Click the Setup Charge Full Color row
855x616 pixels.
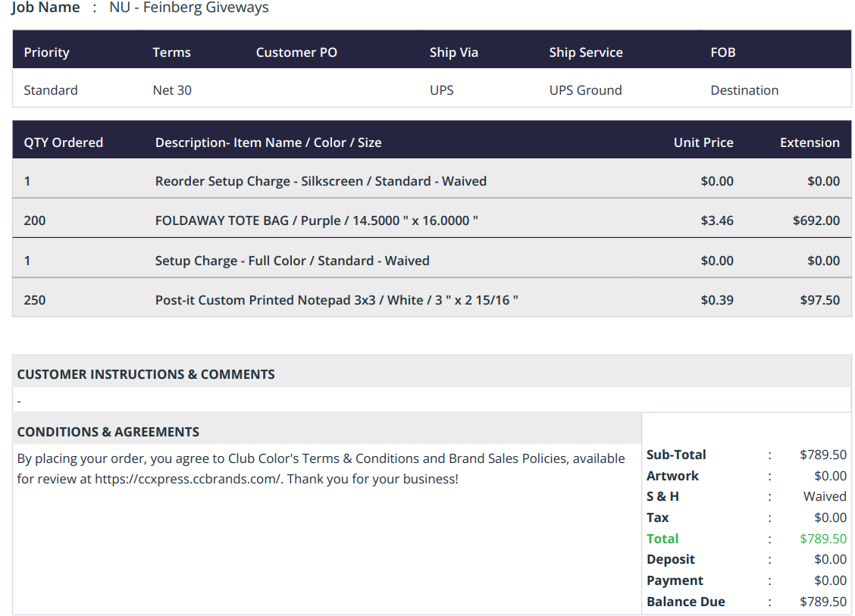coord(431,261)
